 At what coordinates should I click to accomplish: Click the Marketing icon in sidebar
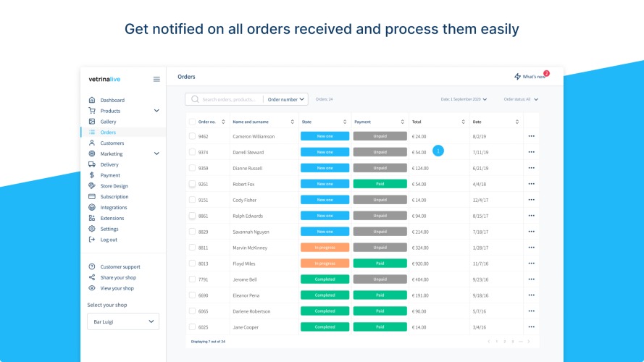point(92,153)
